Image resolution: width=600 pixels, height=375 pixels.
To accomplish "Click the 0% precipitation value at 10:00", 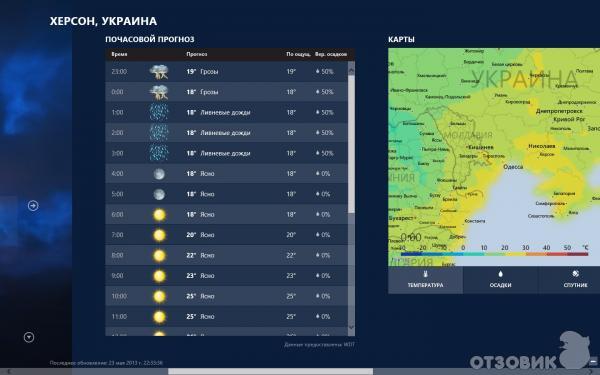I will [x=326, y=296].
